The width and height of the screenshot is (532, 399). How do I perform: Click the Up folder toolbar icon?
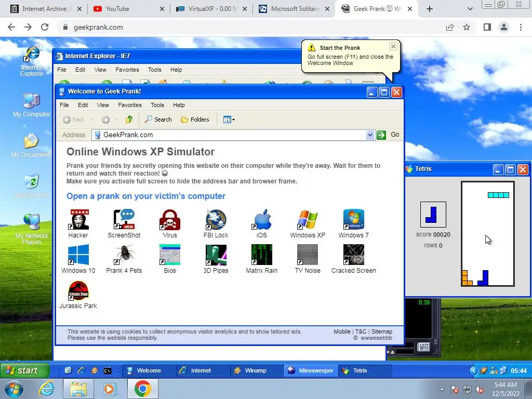[x=129, y=119]
